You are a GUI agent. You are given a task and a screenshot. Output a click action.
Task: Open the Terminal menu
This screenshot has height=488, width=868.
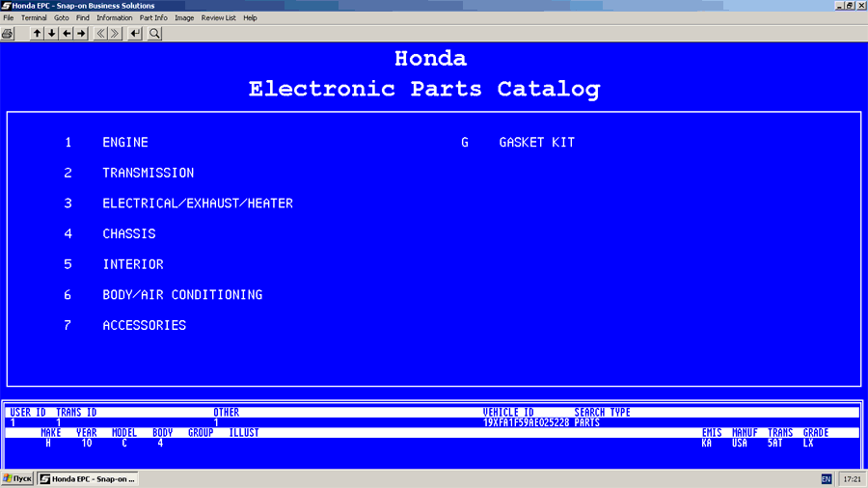(34, 17)
